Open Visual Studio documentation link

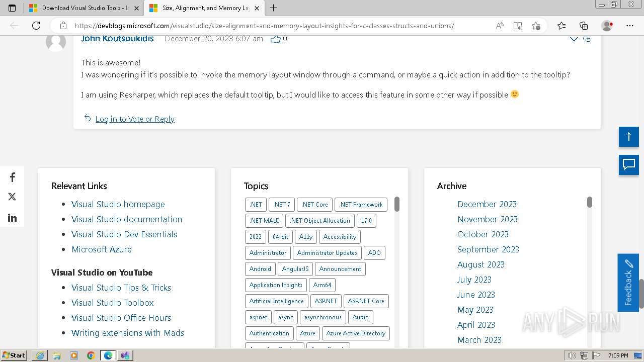127,219
